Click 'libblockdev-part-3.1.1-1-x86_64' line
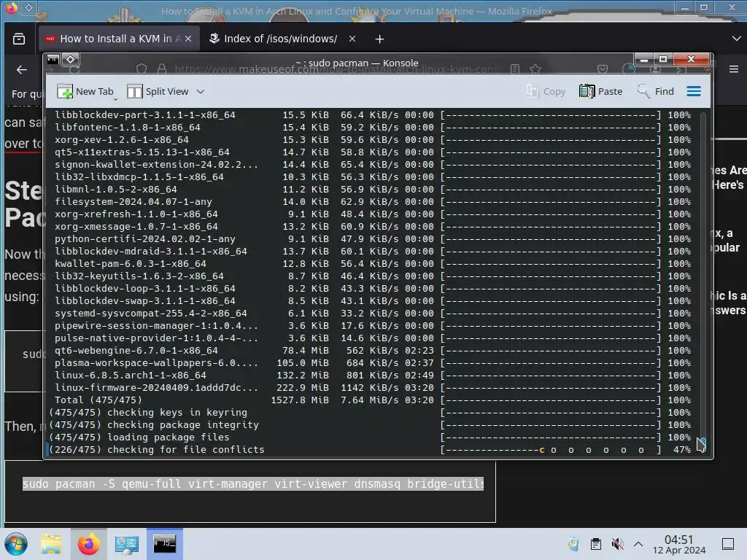747x560 pixels. 373,115
